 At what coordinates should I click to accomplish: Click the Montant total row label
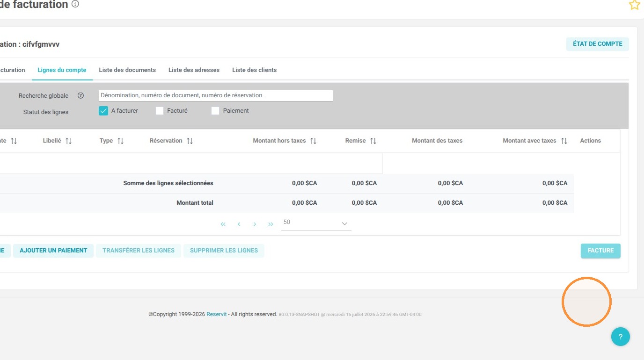click(x=195, y=203)
